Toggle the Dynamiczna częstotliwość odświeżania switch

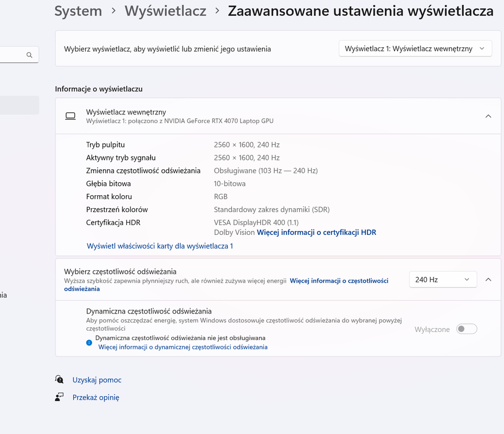point(467,329)
